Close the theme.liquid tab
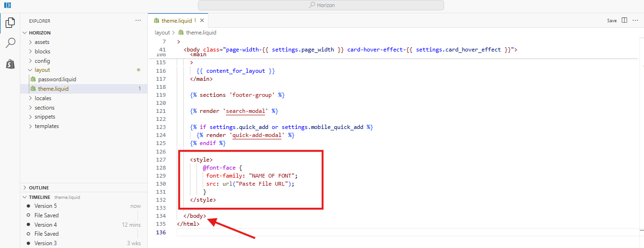Screen dimensions: 644x248 (x=202, y=20)
